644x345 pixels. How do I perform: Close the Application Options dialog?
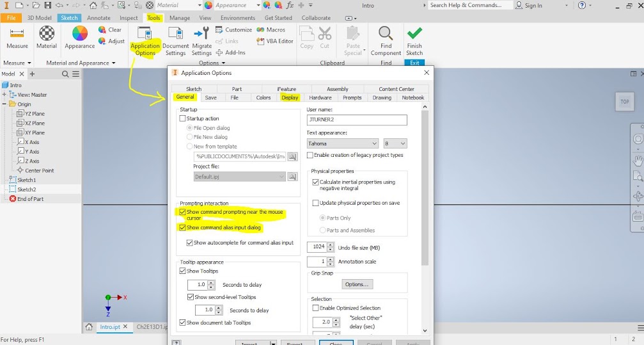[x=427, y=73]
